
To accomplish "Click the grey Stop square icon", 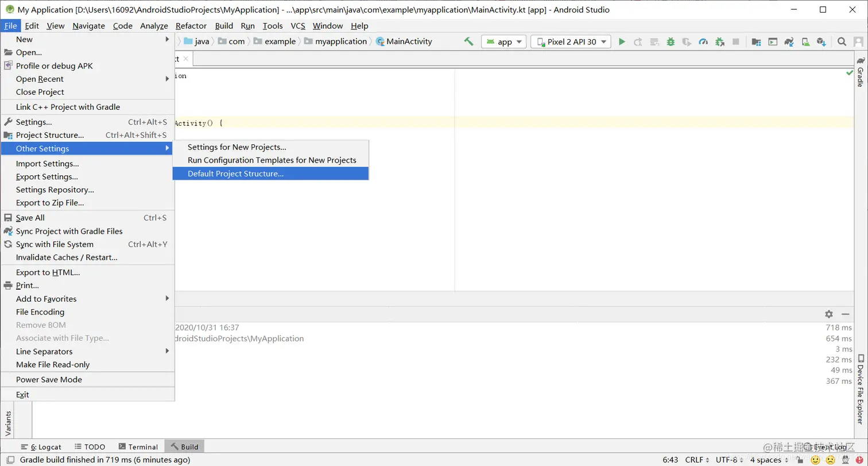I will point(736,41).
